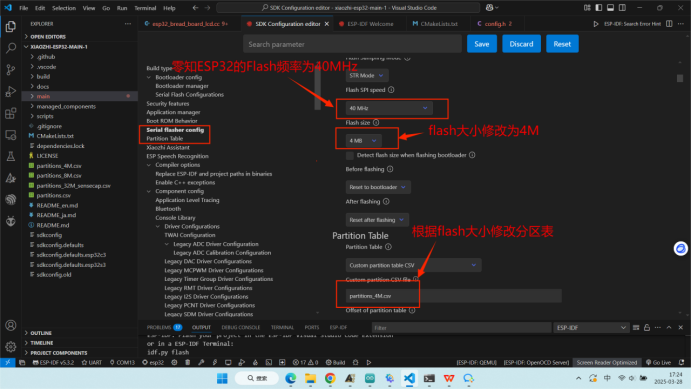Click the output Filter input field

(461, 328)
